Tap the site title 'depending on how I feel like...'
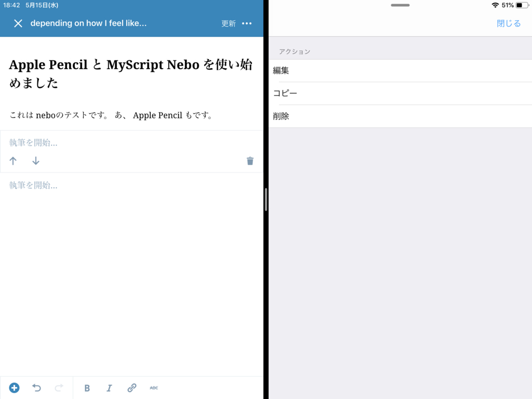This screenshot has height=399, width=532. [88, 23]
